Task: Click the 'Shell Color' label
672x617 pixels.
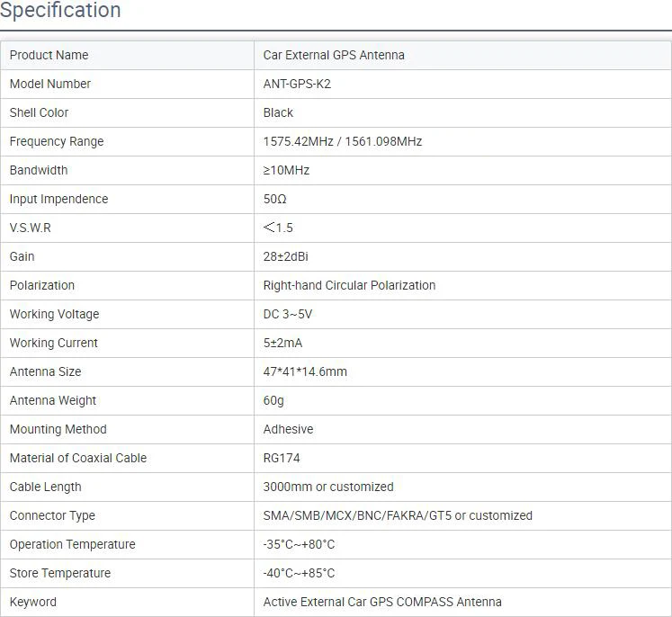Action: (x=39, y=112)
